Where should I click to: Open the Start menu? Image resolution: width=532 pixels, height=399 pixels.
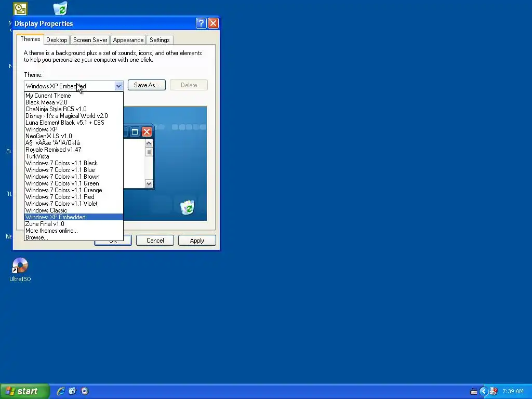coord(25,391)
